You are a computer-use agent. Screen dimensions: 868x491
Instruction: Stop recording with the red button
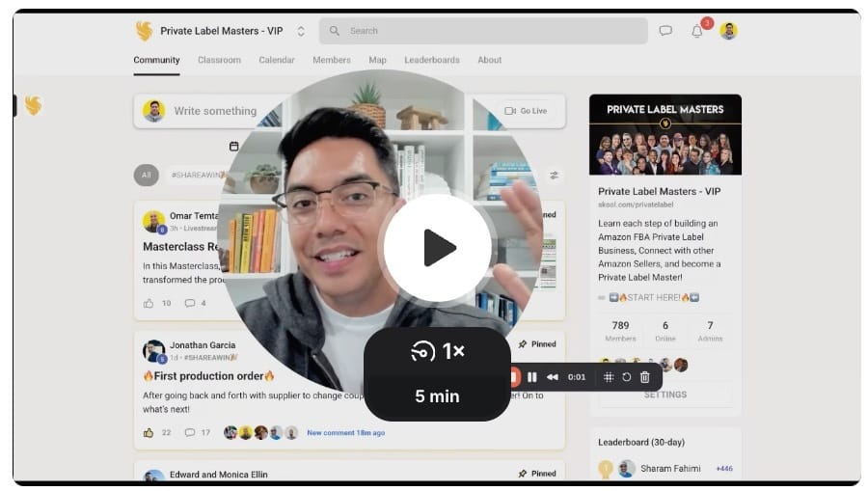514,377
